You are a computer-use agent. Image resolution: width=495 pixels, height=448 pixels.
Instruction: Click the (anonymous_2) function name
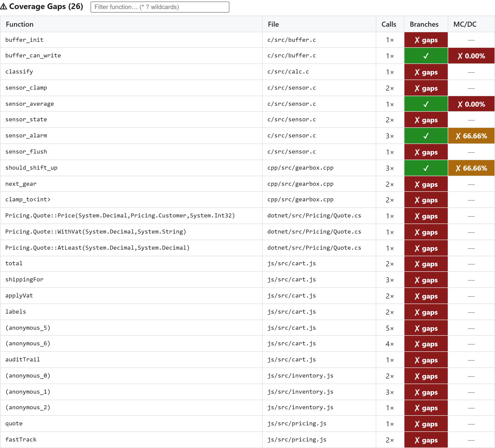point(28,407)
